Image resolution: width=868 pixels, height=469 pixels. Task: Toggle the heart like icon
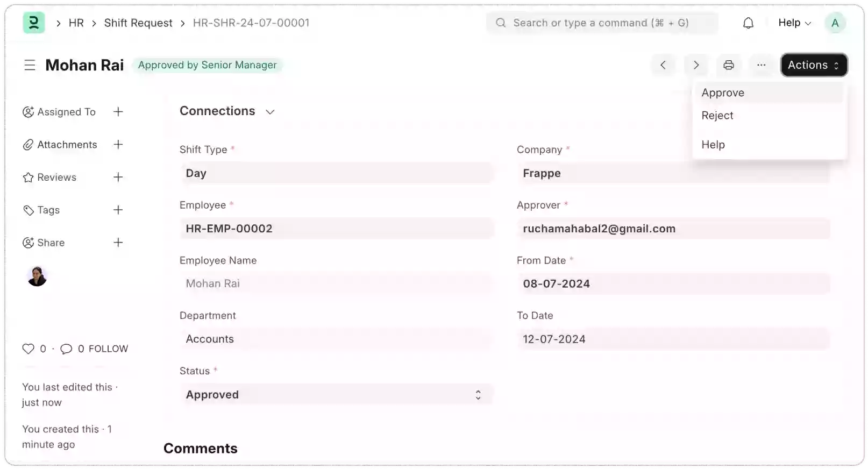click(x=29, y=349)
